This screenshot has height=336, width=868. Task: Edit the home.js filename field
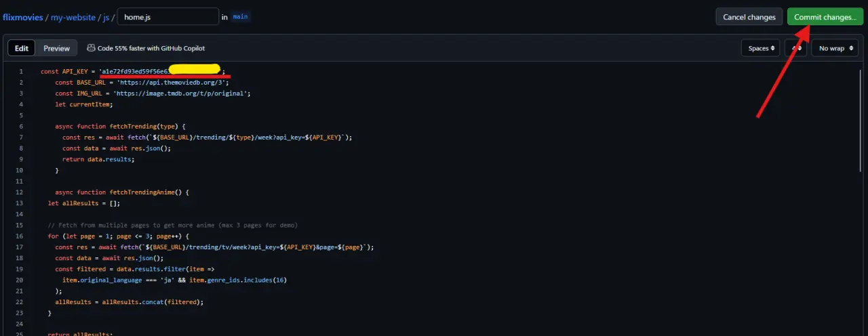[167, 17]
